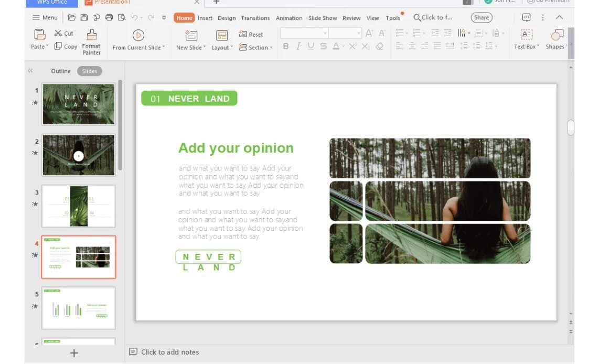Click the bulleted list icon
This screenshot has width=598, height=364.
pyautogui.click(x=399, y=33)
